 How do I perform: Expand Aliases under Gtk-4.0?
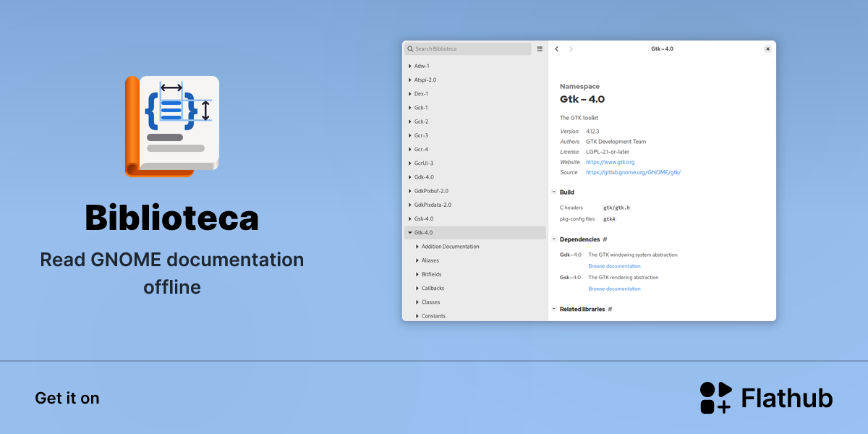(x=417, y=260)
